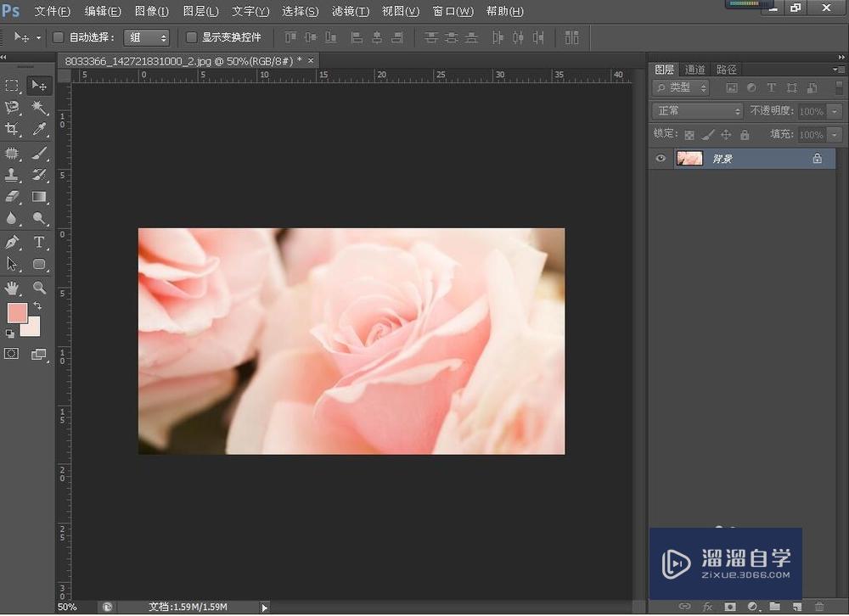The height and width of the screenshot is (616, 849).
Task: Click the pink foreground color swatch
Action: click(17, 312)
